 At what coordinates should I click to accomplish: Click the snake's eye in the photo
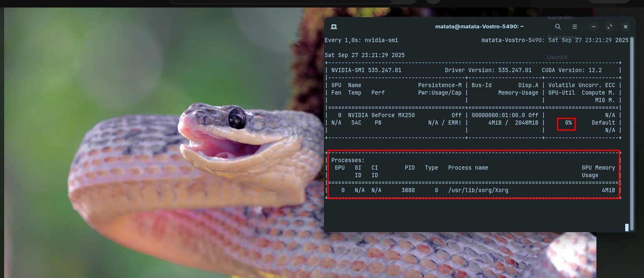(237, 117)
